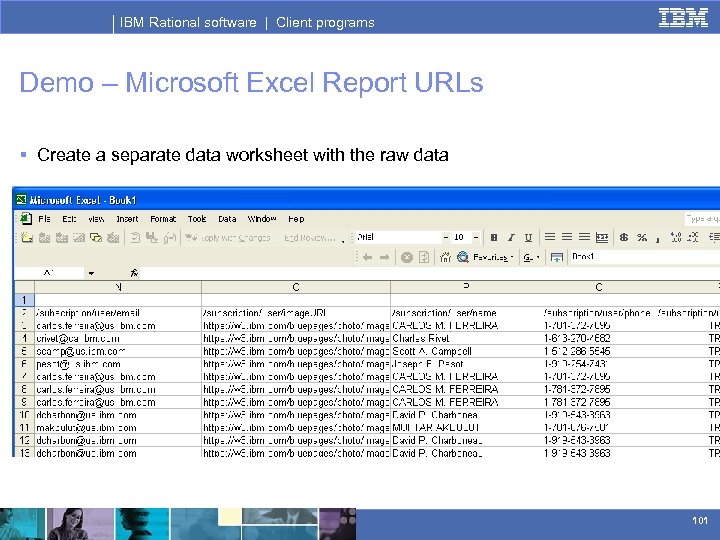Open the Favorites dropdown
Image resolution: width=720 pixels, height=540 pixels.
pyautogui.click(x=493, y=258)
